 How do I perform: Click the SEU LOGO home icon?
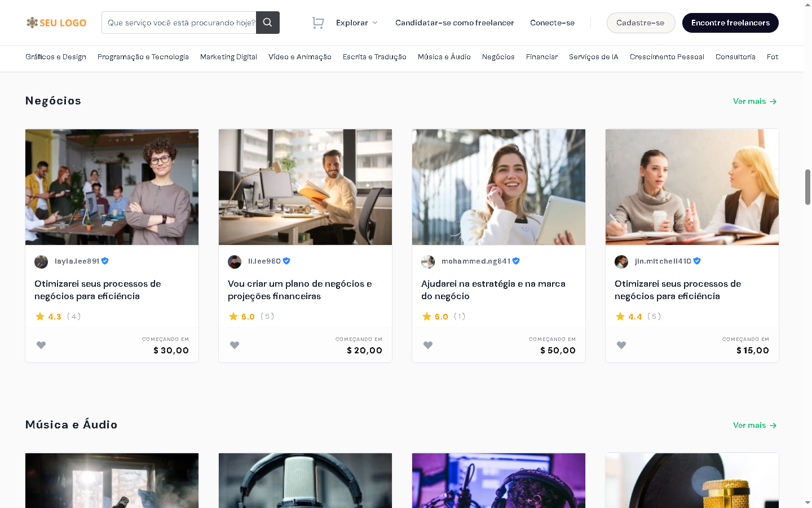pos(56,23)
